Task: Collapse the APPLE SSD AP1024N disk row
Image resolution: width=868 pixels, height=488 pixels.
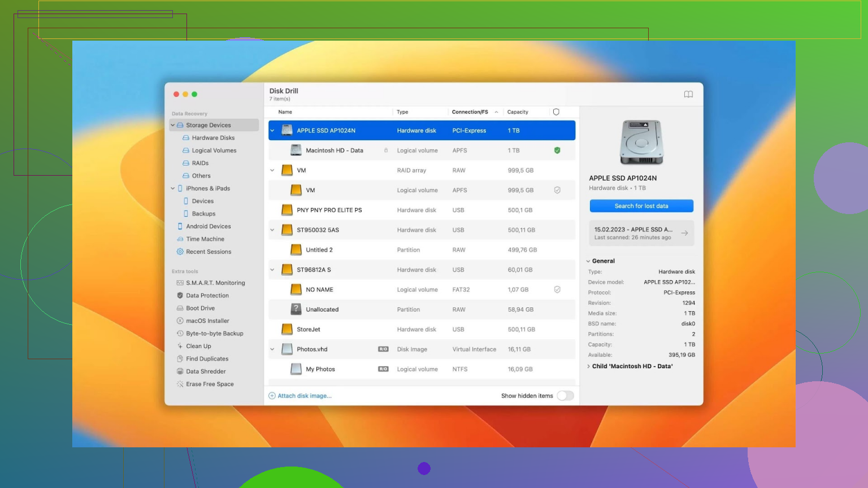Action: point(272,130)
